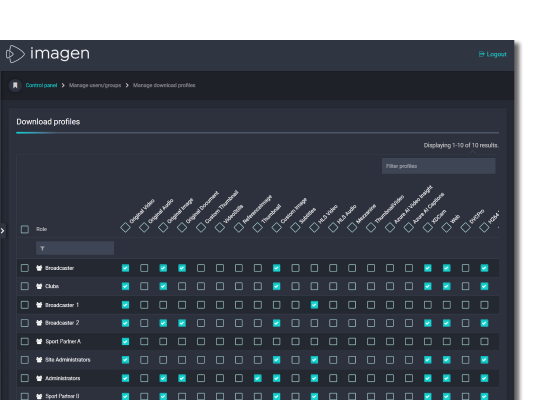Toggle the Custom Image column diamond

(x=276, y=227)
